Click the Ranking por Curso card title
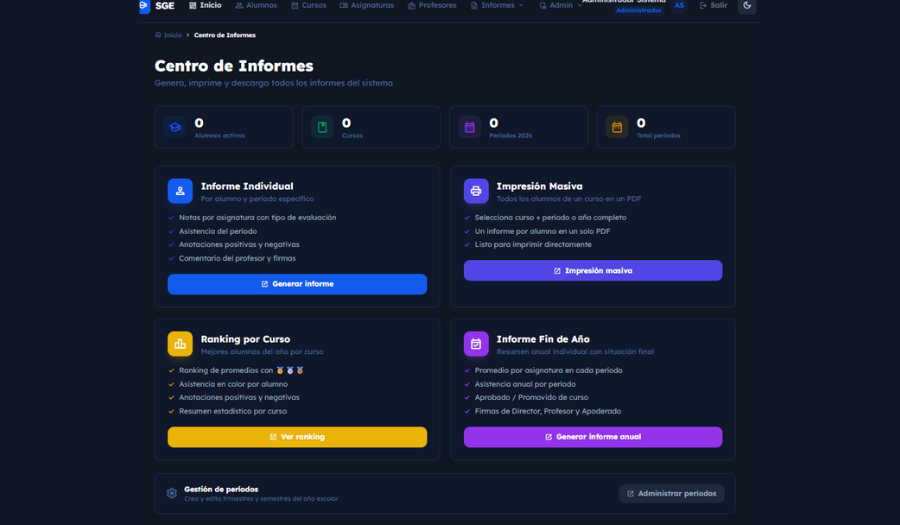The image size is (900, 525). click(245, 339)
